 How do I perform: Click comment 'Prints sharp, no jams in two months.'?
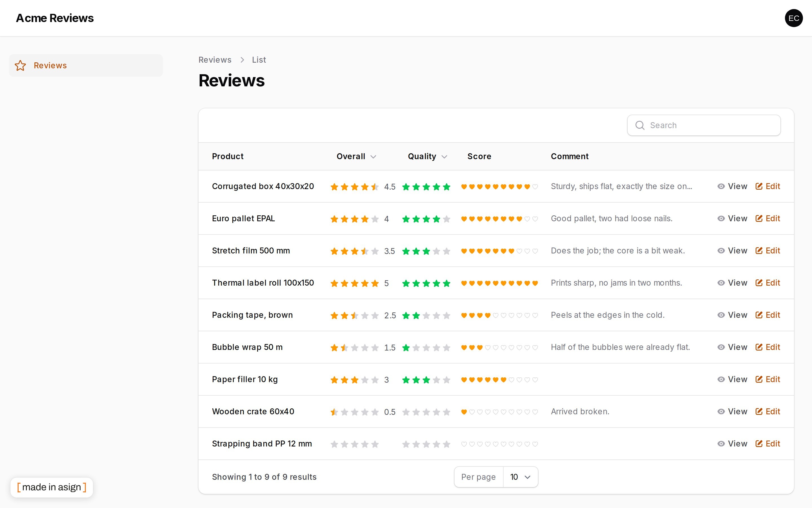coord(616,283)
